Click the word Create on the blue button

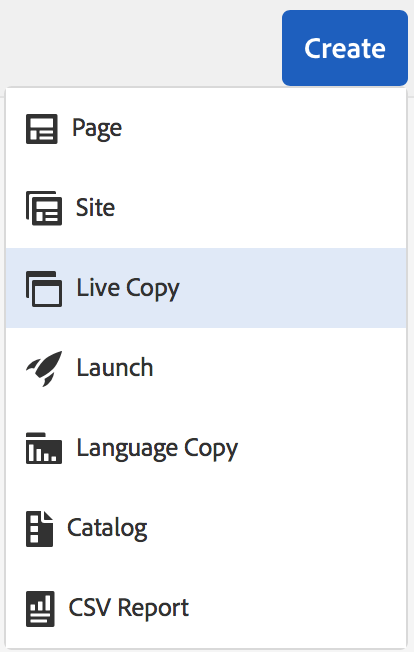[345, 48]
